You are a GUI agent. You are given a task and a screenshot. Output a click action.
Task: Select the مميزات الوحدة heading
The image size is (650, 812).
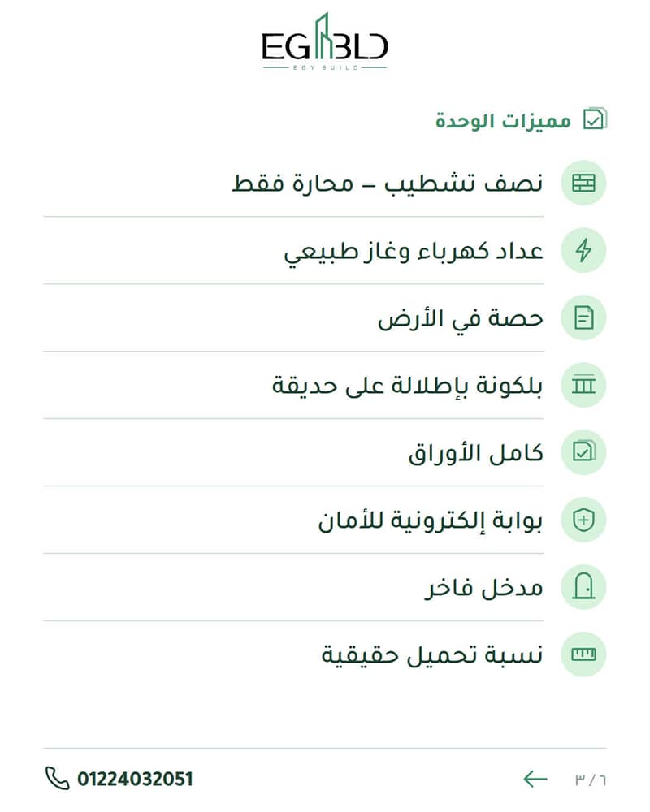tap(503, 121)
